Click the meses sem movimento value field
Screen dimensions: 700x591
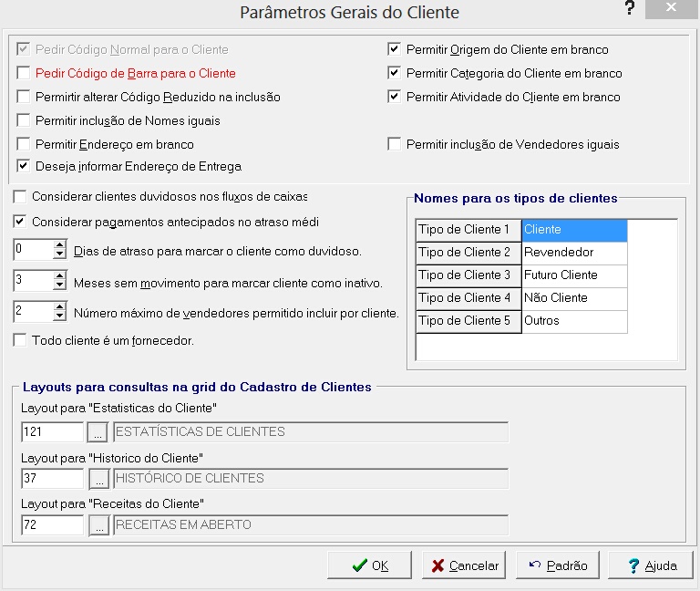click(34, 281)
